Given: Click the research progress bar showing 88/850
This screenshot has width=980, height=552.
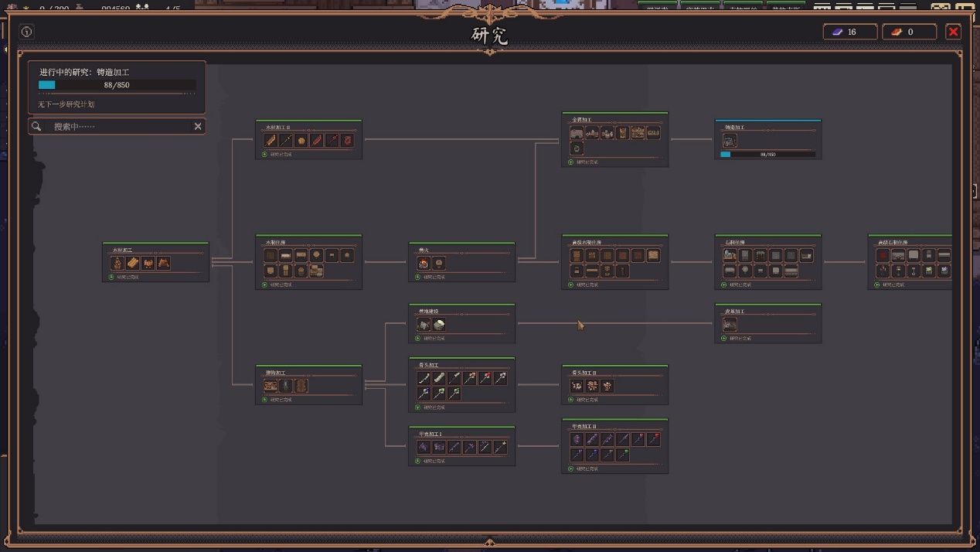Looking at the screenshot, I should coord(117,85).
